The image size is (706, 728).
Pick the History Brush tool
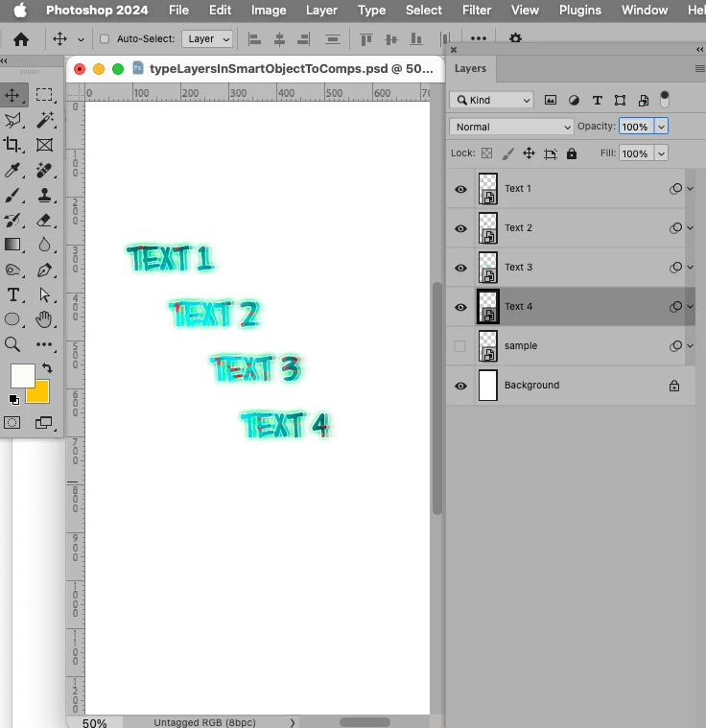tap(12, 220)
